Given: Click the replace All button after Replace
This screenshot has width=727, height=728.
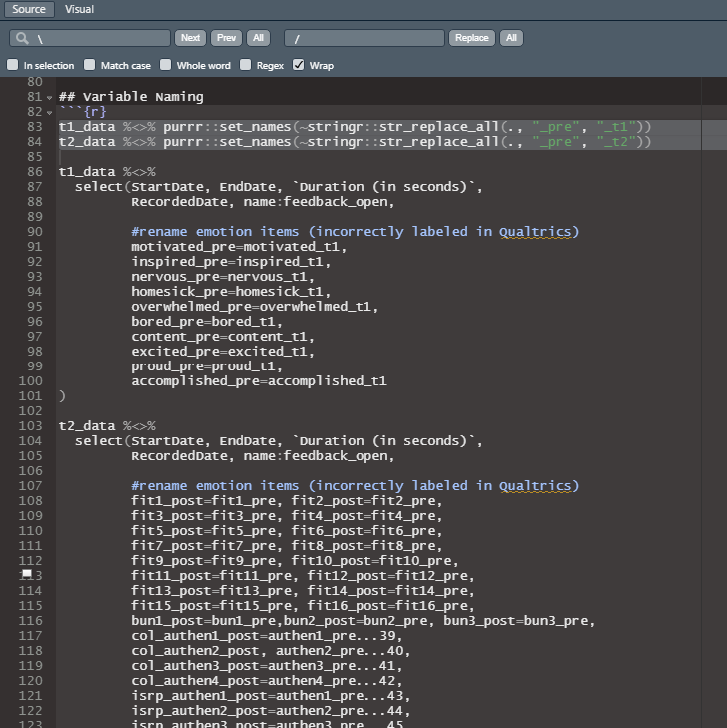Looking at the screenshot, I should click(511, 38).
